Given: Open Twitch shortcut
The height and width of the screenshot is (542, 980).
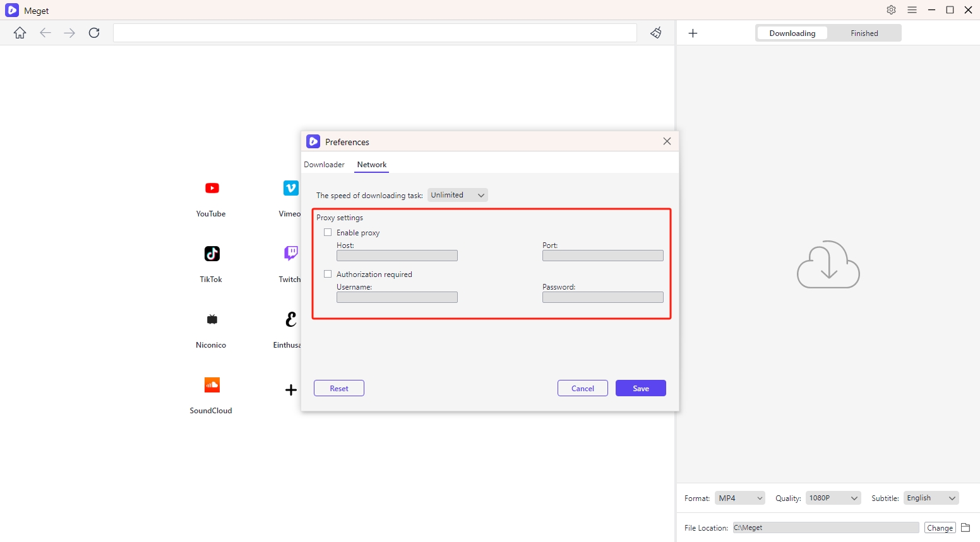Looking at the screenshot, I should (290, 265).
